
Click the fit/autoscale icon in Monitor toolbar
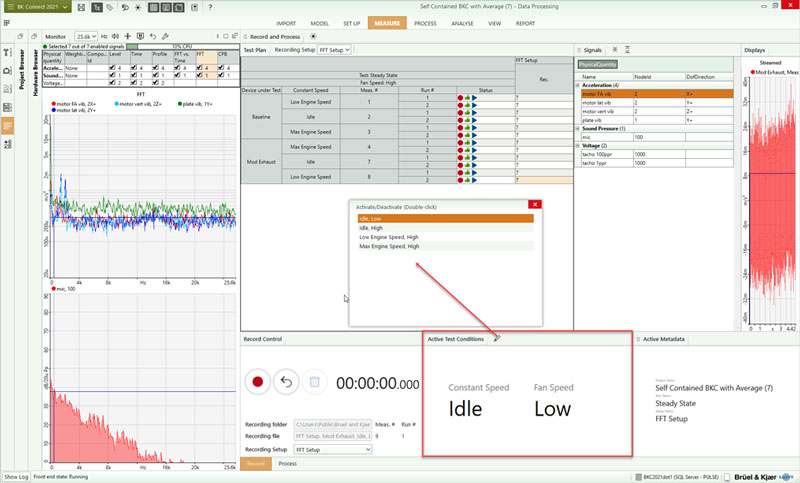(x=140, y=36)
